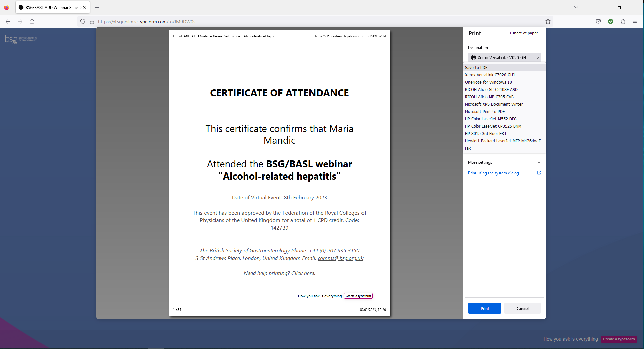Screen dimensions: 644x349
Task: Click the Firefox logo icon
Action: pyautogui.click(x=7, y=7)
